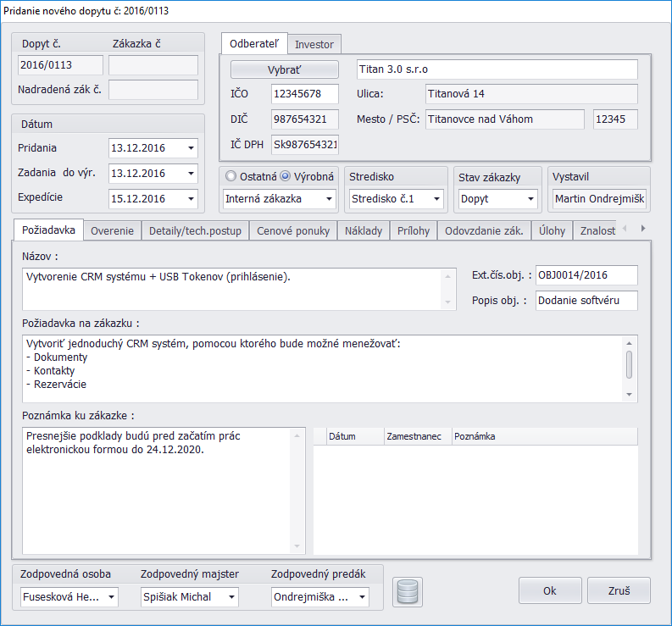Viewport: 672px width, 626px height.
Task: Open the Pridania date dropdown
Action: point(191,148)
